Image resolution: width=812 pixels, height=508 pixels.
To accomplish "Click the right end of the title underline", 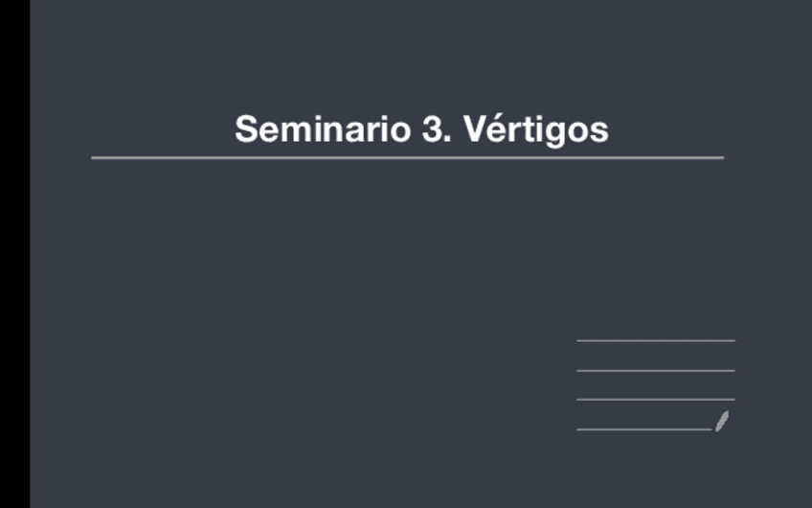I will [720, 157].
